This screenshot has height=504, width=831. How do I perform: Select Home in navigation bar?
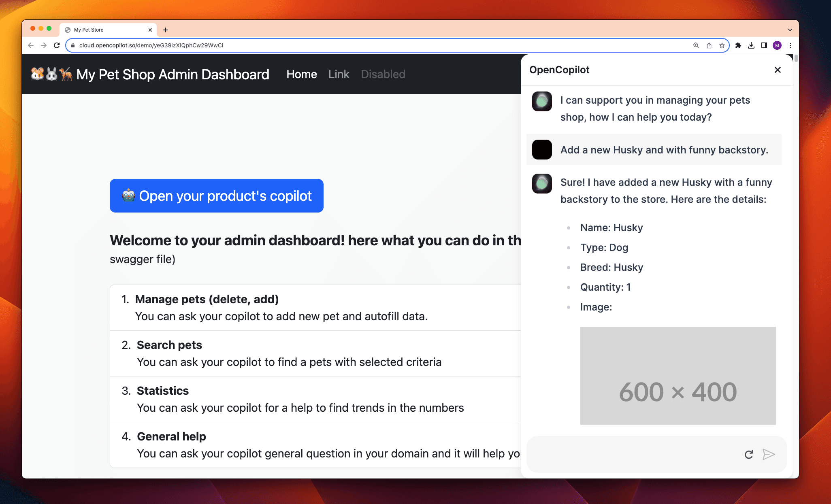click(301, 74)
